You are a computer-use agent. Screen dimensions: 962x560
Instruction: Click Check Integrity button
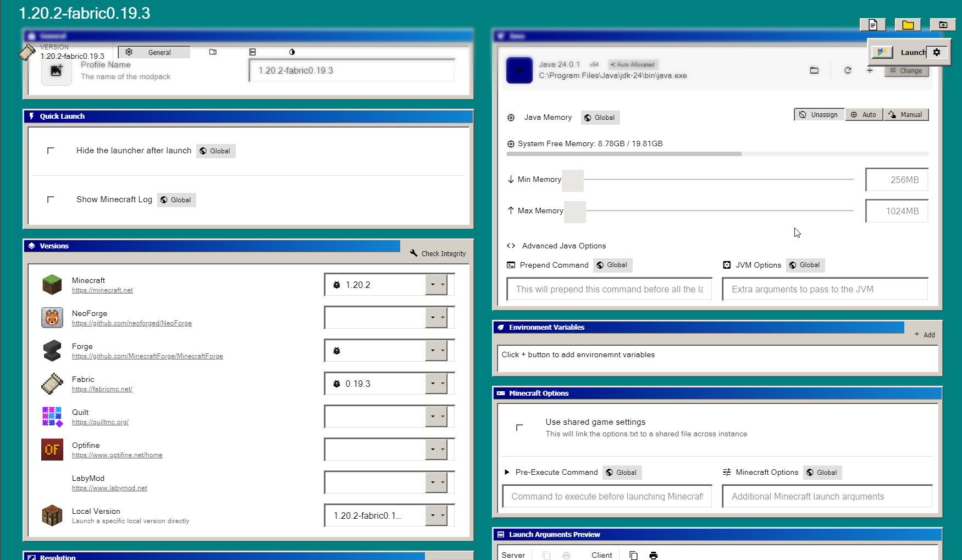tap(438, 253)
